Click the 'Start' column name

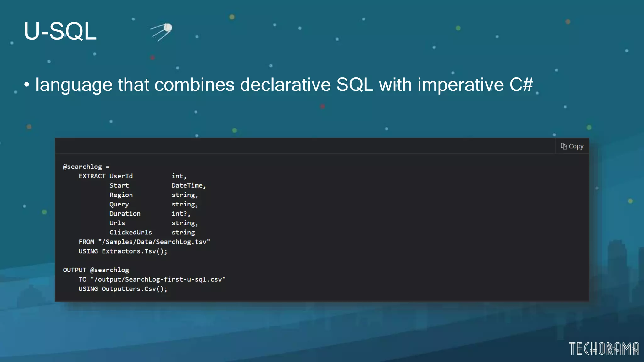click(119, 185)
